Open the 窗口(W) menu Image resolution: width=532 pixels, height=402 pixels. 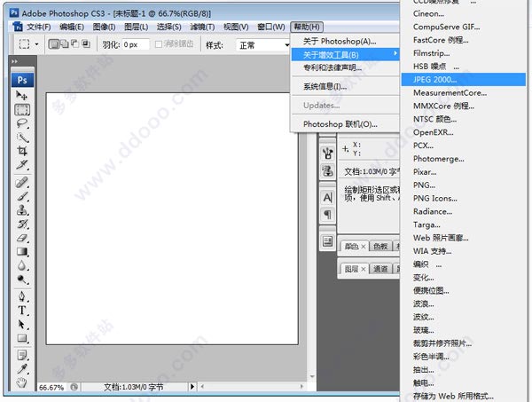[271, 27]
